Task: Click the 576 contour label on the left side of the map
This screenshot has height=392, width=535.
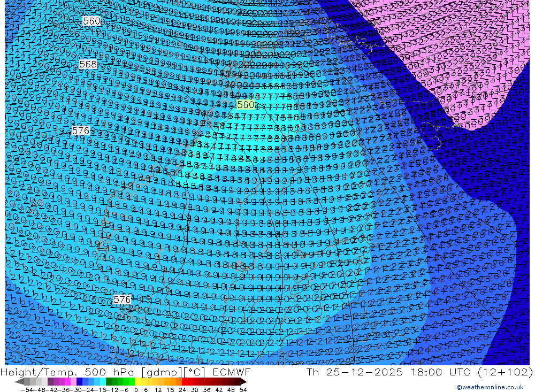Action: [x=81, y=130]
